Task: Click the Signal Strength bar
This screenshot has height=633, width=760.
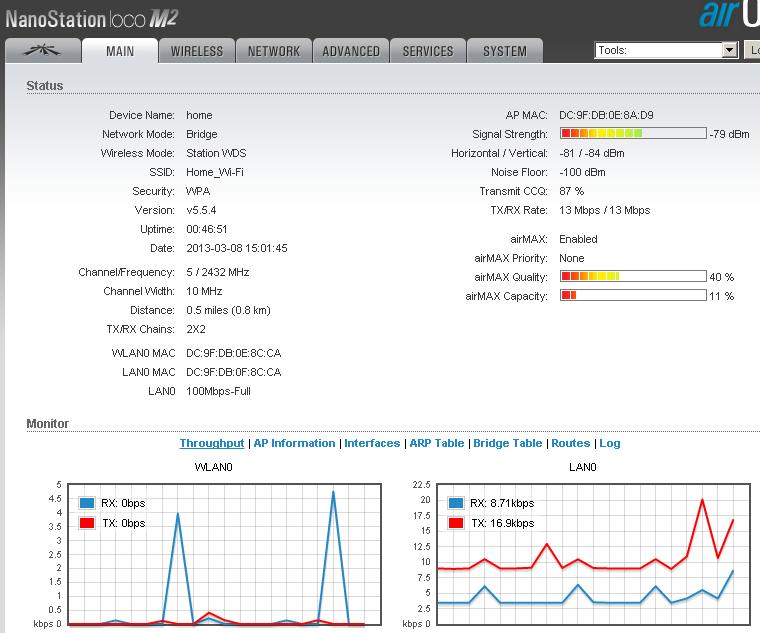Action: 631,134
